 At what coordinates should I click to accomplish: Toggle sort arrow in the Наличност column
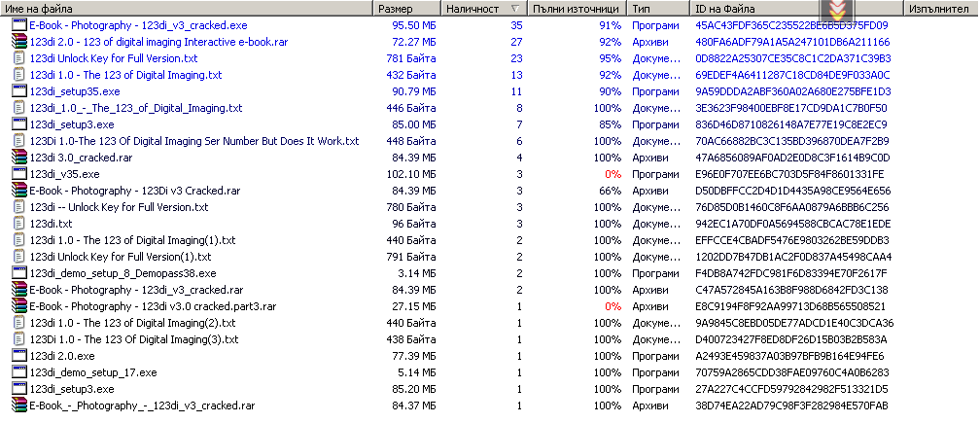click(515, 9)
